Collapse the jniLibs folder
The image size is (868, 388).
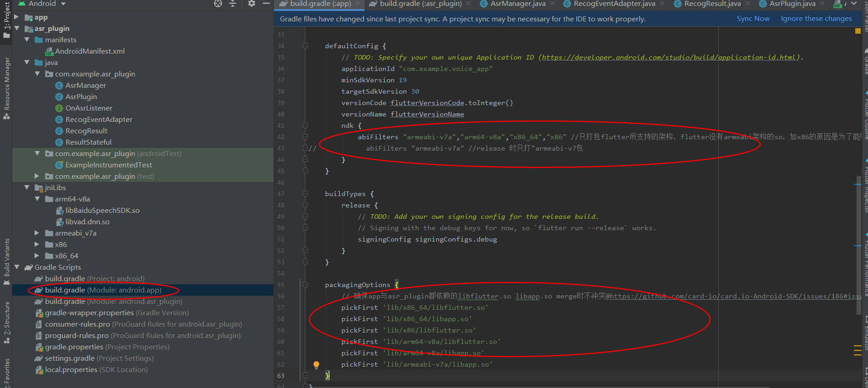pyautogui.click(x=27, y=187)
